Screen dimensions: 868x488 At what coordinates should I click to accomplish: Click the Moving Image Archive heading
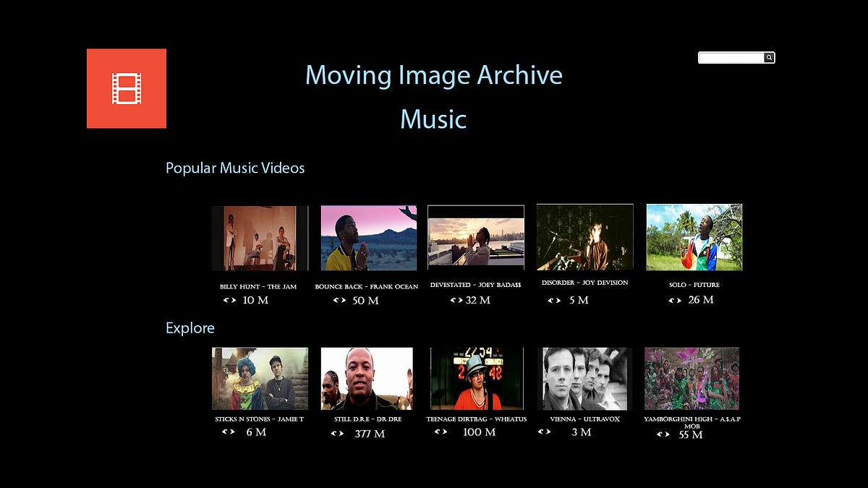click(x=434, y=75)
